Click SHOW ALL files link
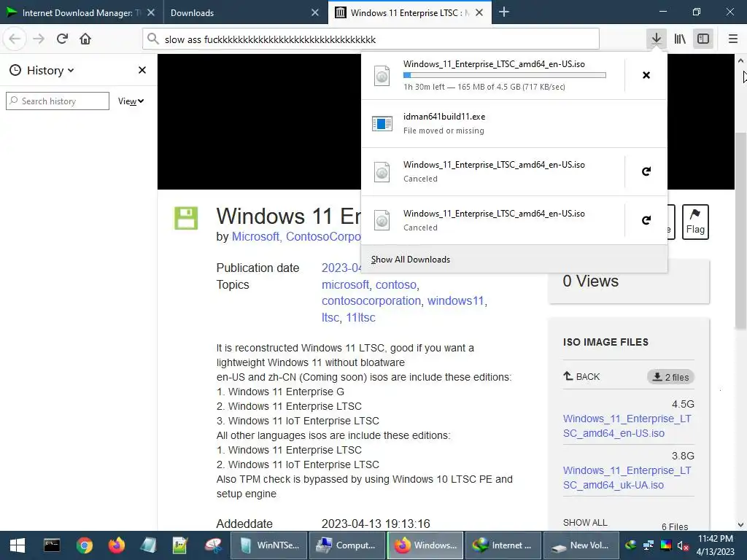The height and width of the screenshot is (560, 747). click(585, 522)
